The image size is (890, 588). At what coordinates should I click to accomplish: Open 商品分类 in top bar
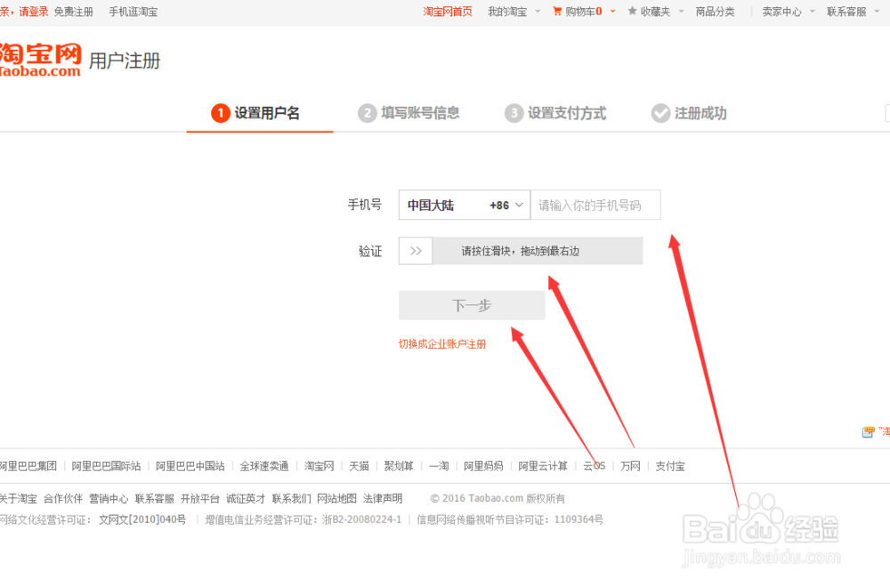(x=716, y=12)
